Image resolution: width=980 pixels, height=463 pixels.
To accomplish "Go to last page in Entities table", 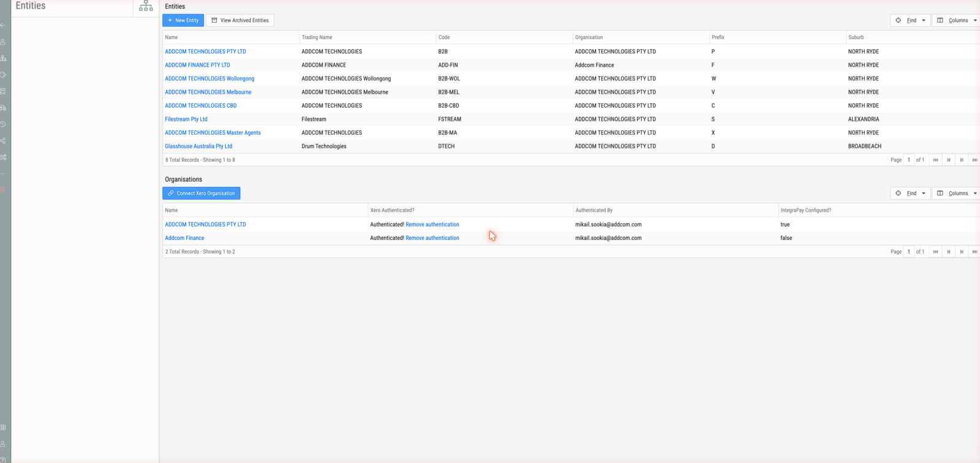I will coord(974,160).
